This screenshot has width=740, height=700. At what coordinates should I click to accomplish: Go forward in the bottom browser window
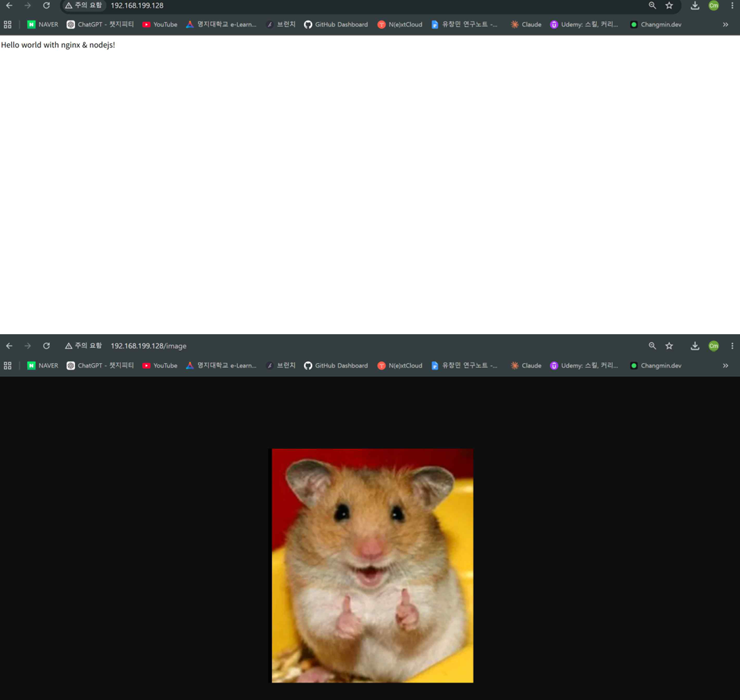(28, 346)
